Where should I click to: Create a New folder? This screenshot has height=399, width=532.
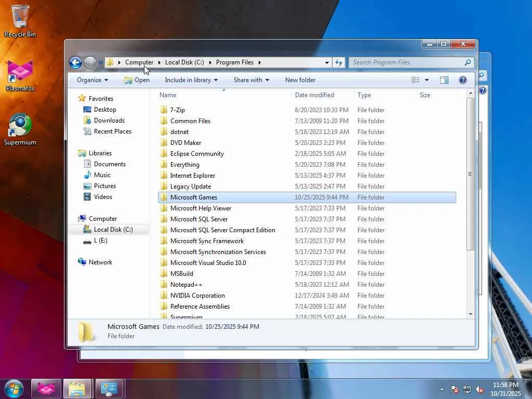click(300, 80)
